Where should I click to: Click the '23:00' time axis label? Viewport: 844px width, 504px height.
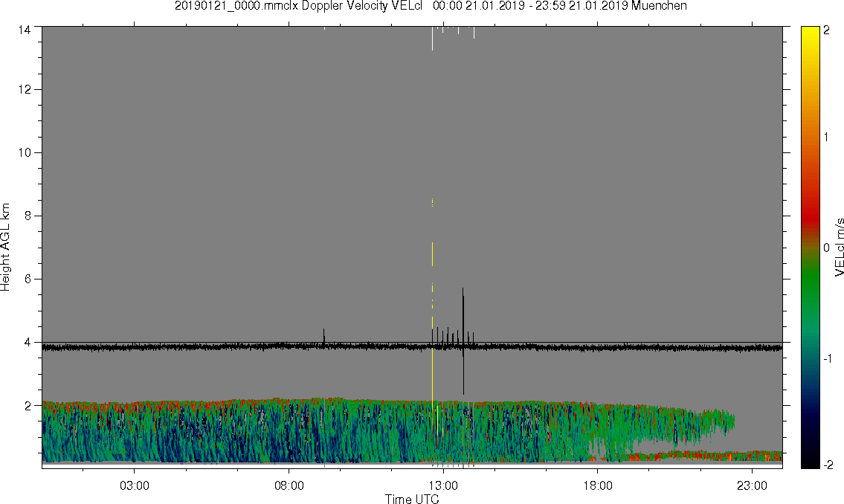coord(752,485)
